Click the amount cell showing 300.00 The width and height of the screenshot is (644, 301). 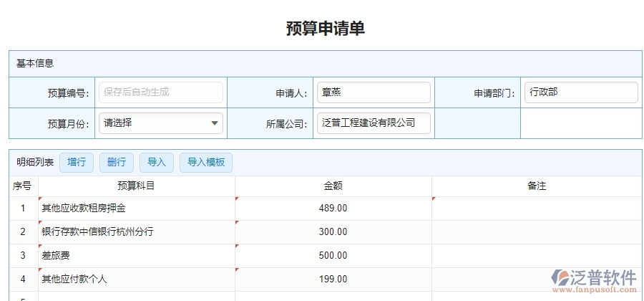[x=333, y=232]
